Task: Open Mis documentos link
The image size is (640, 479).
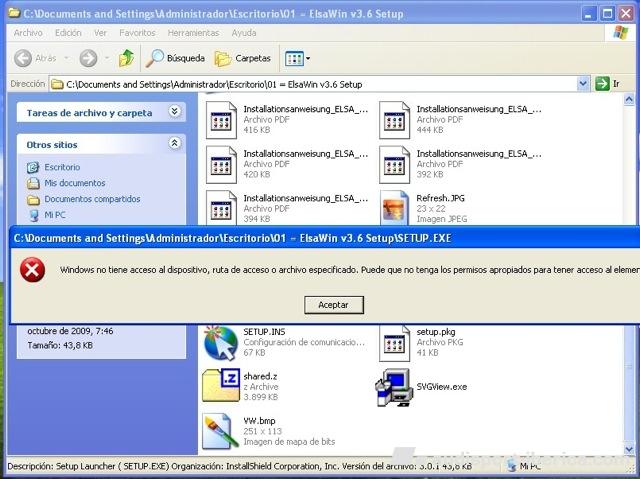Action: click(75, 183)
